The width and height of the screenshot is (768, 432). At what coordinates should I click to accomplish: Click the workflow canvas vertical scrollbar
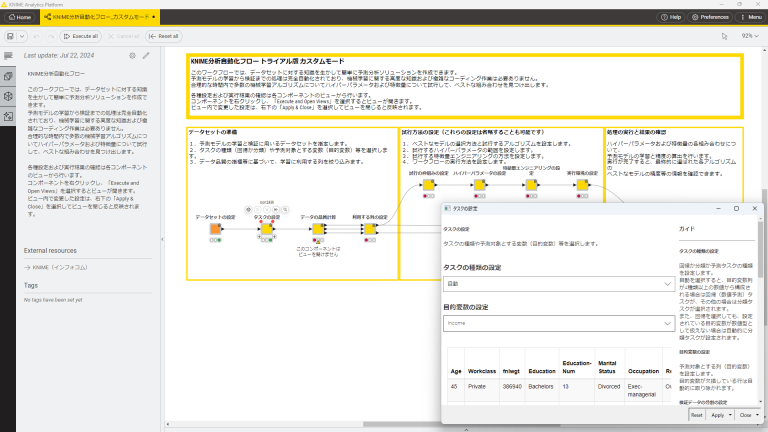[765, 257]
